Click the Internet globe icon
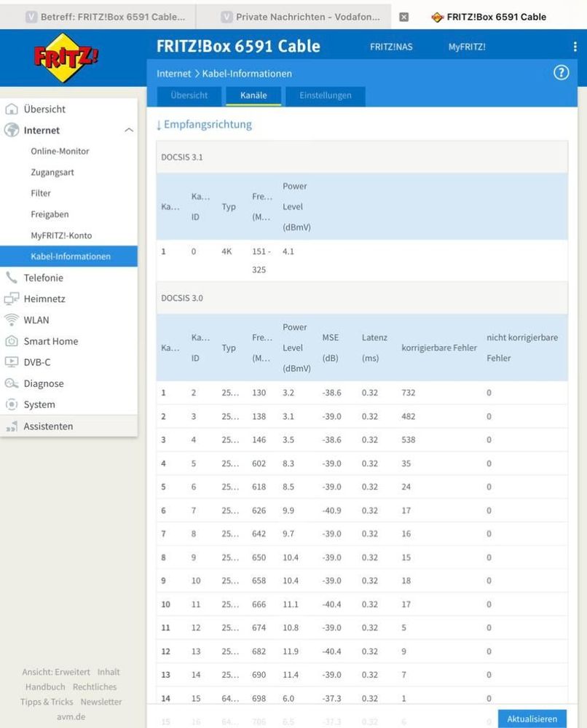This screenshot has width=587, height=728. tap(11, 130)
